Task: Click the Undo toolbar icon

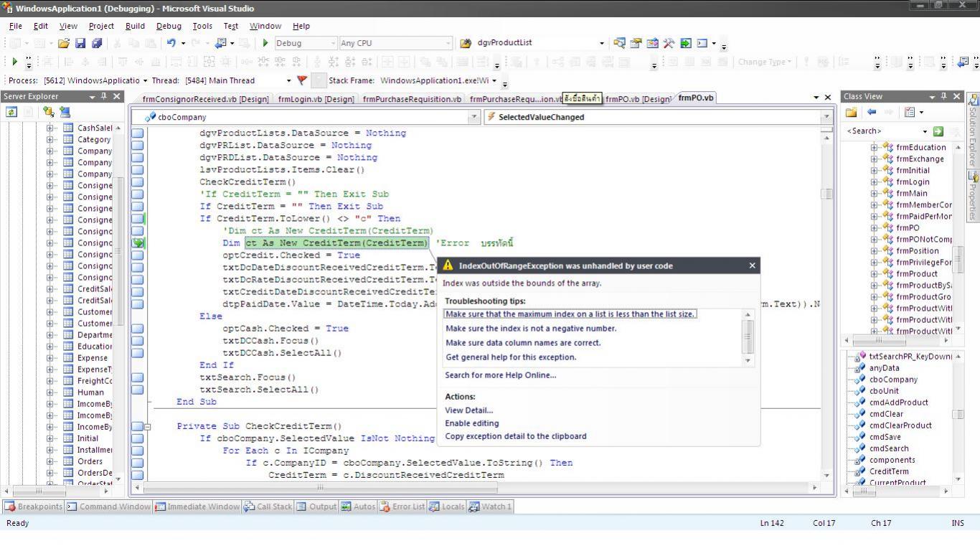Action: click(171, 44)
